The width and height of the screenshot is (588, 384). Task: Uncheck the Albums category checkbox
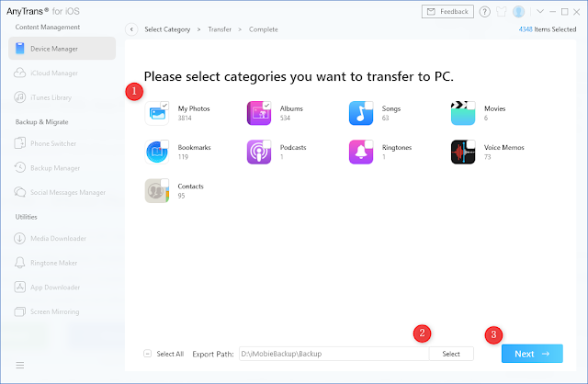[x=266, y=106]
